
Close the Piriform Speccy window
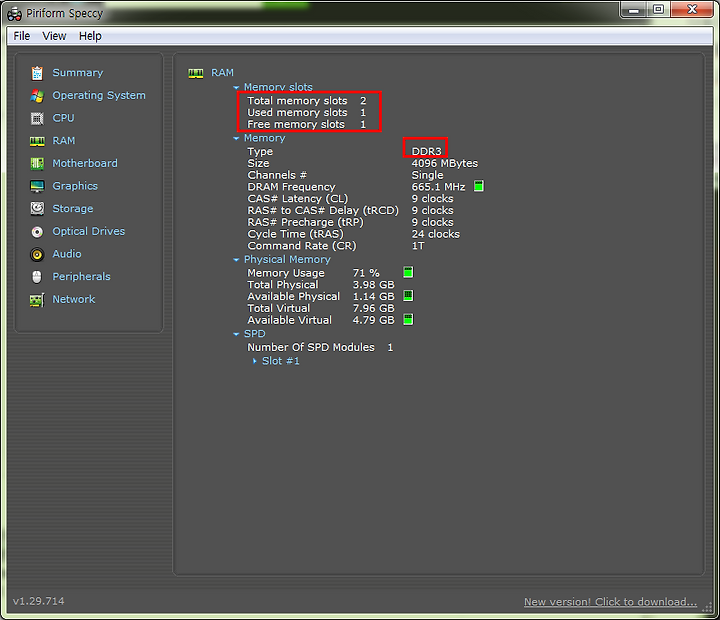(x=692, y=10)
